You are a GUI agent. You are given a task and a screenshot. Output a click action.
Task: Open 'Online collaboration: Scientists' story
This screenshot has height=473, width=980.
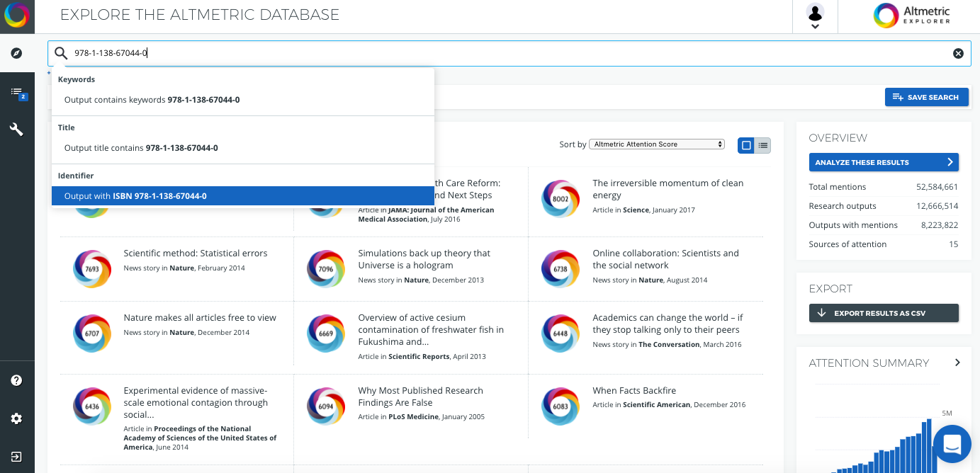click(x=665, y=259)
